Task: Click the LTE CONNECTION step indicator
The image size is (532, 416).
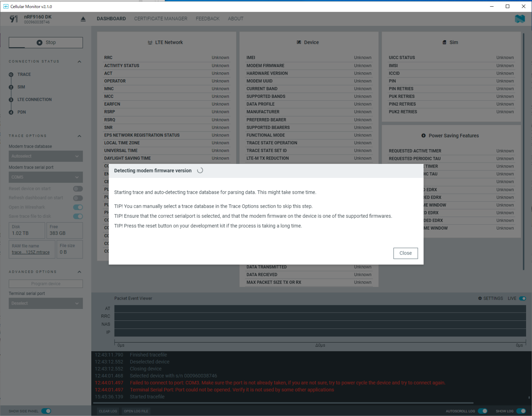Action: [11, 100]
